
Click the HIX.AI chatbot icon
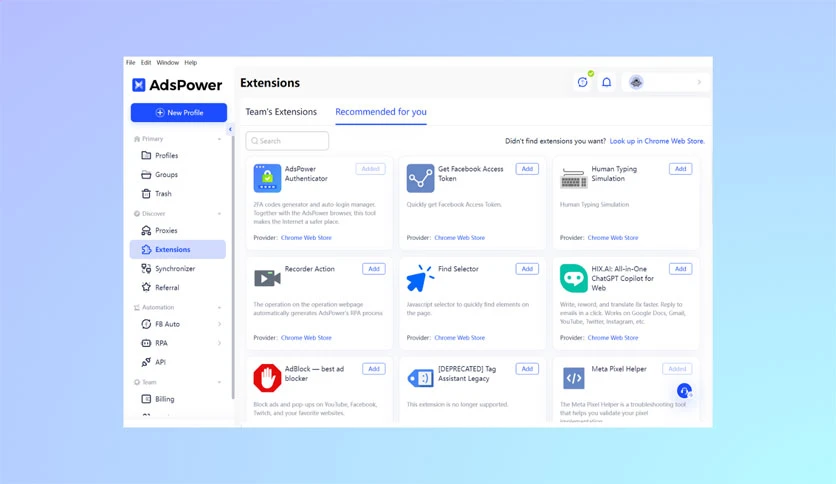(574, 278)
